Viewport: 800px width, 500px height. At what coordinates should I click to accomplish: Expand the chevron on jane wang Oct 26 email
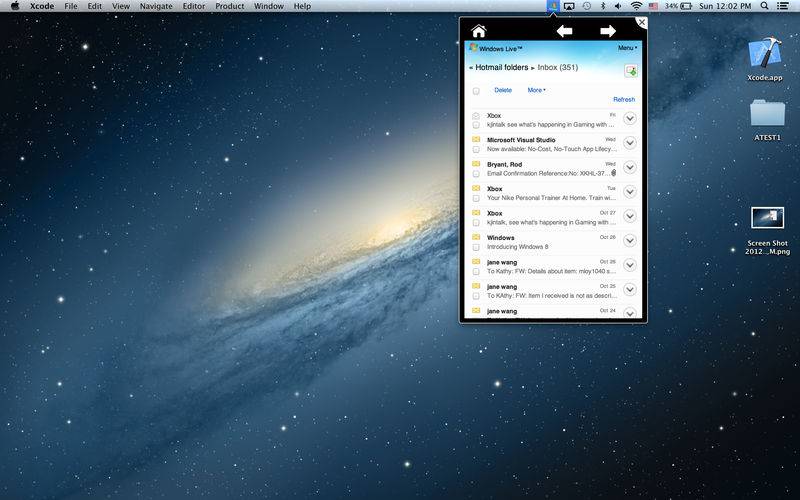[x=630, y=265]
